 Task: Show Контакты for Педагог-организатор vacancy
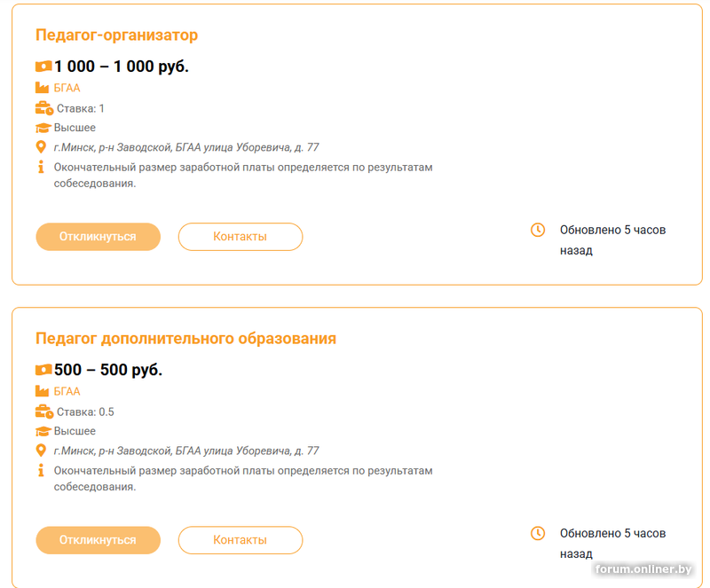(240, 237)
